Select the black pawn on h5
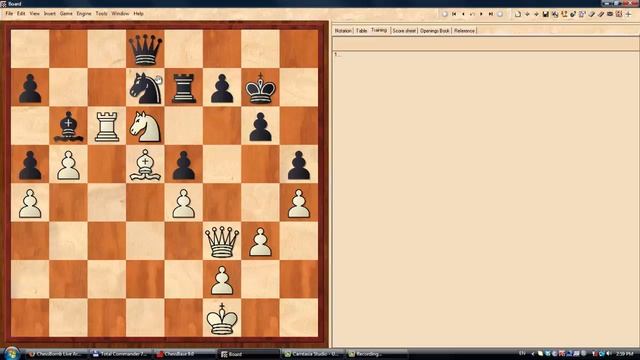Image resolution: width=640 pixels, height=360 pixels. 299,165
